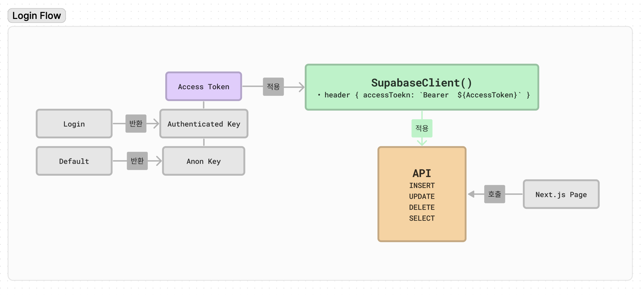Select the Default node box

(x=74, y=161)
